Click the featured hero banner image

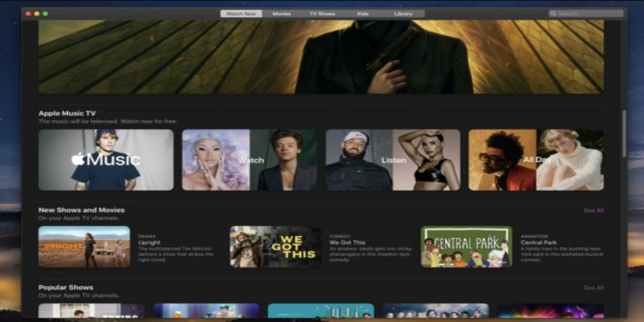pyautogui.click(x=321, y=57)
